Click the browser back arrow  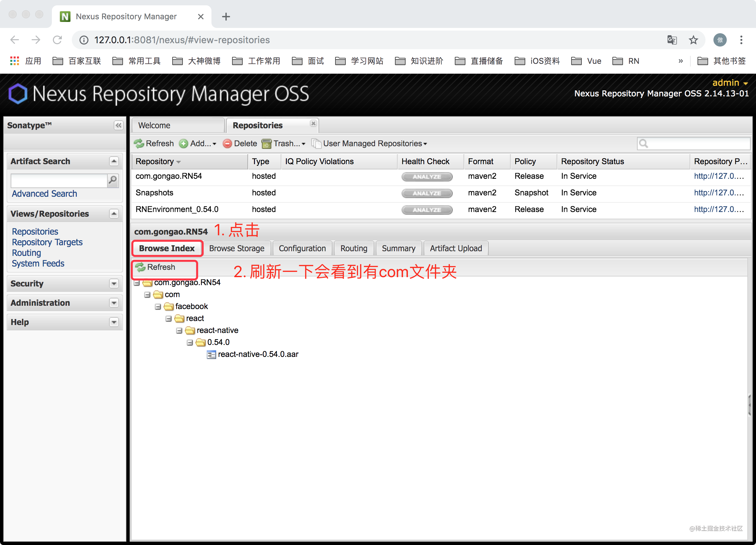[x=15, y=40]
